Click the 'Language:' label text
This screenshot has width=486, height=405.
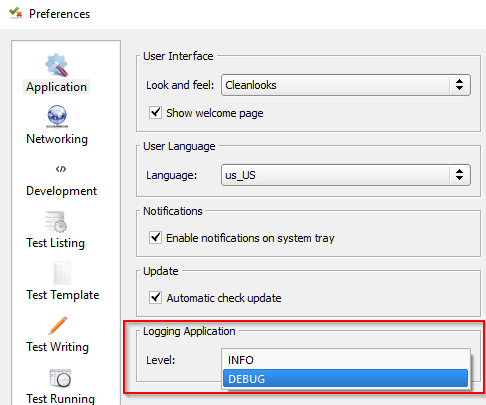pos(172,175)
